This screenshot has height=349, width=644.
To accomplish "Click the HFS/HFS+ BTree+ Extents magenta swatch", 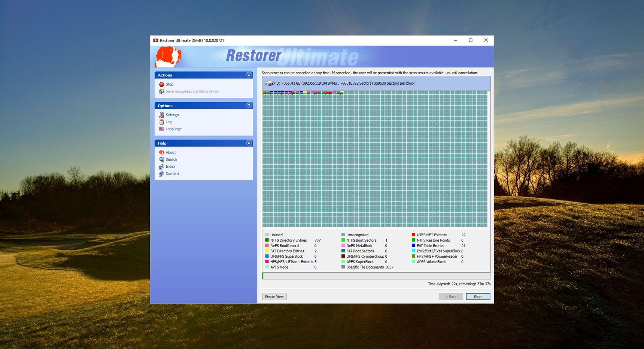I will coord(267,262).
